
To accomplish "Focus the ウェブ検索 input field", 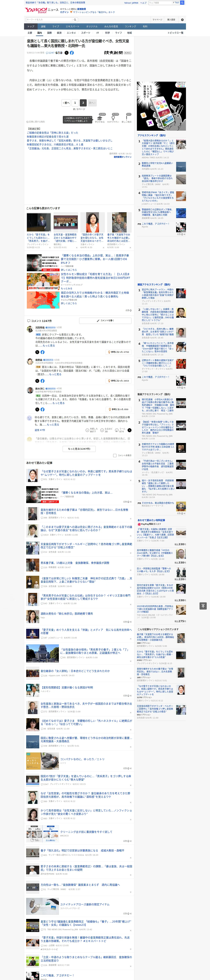I will coord(160,3).
